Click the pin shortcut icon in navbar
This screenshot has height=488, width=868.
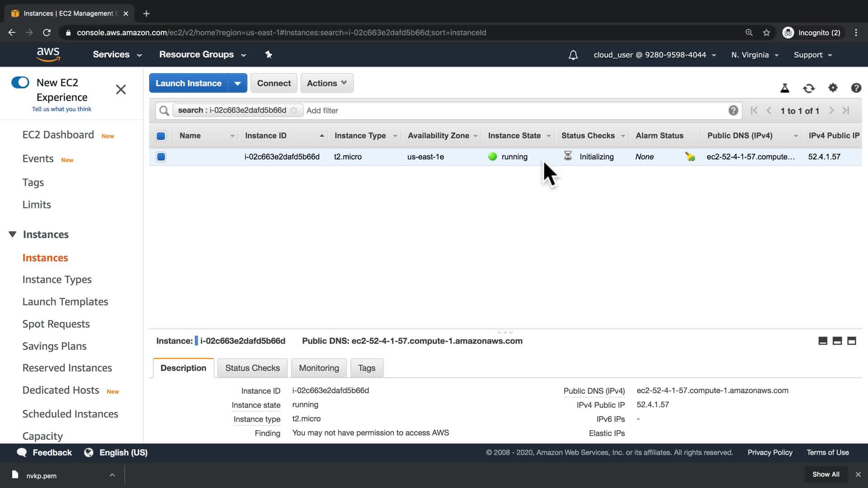pyautogui.click(x=269, y=55)
